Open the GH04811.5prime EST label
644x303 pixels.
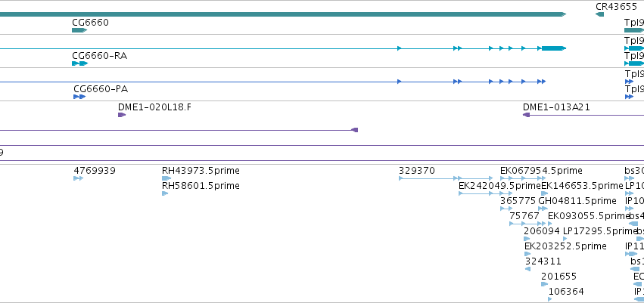click(x=577, y=201)
